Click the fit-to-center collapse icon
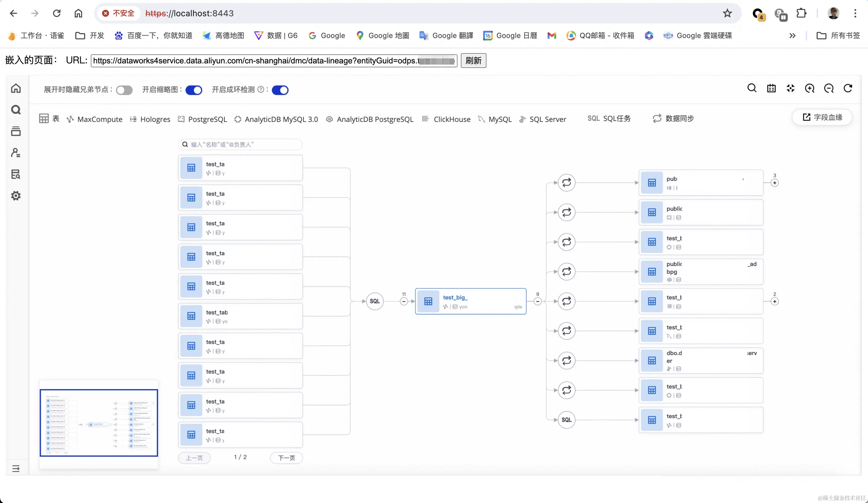This screenshot has height=503, width=868. (x=790, y=88)
